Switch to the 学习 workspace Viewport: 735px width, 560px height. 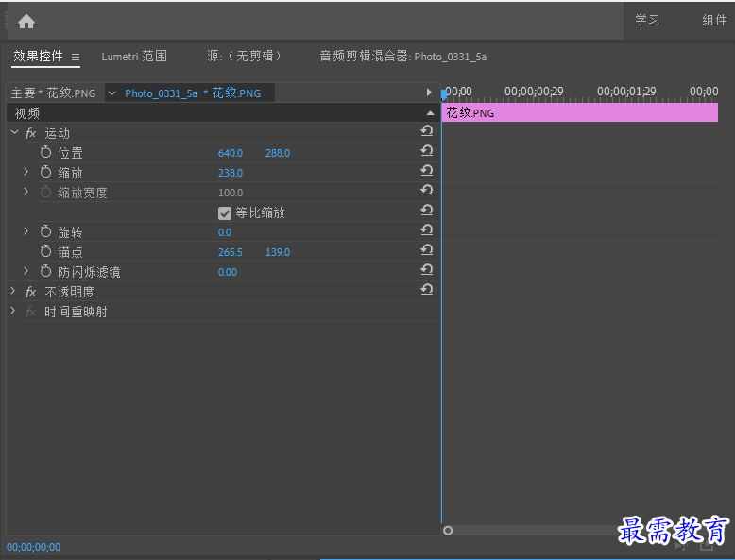647,20
